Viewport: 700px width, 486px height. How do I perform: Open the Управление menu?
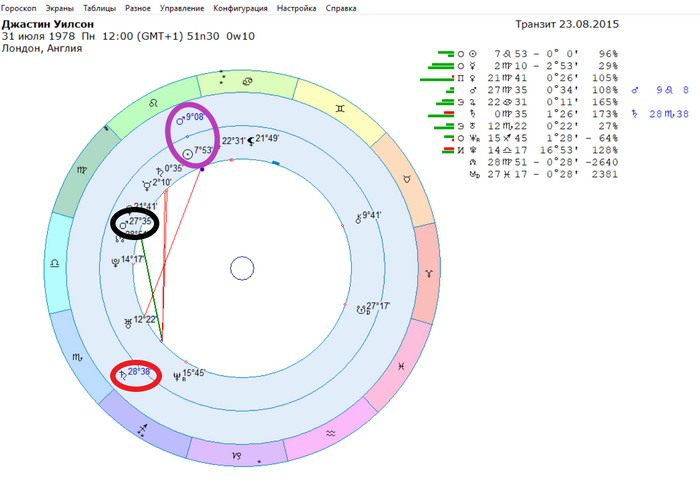pyautogui.click(x=182, y=8)
